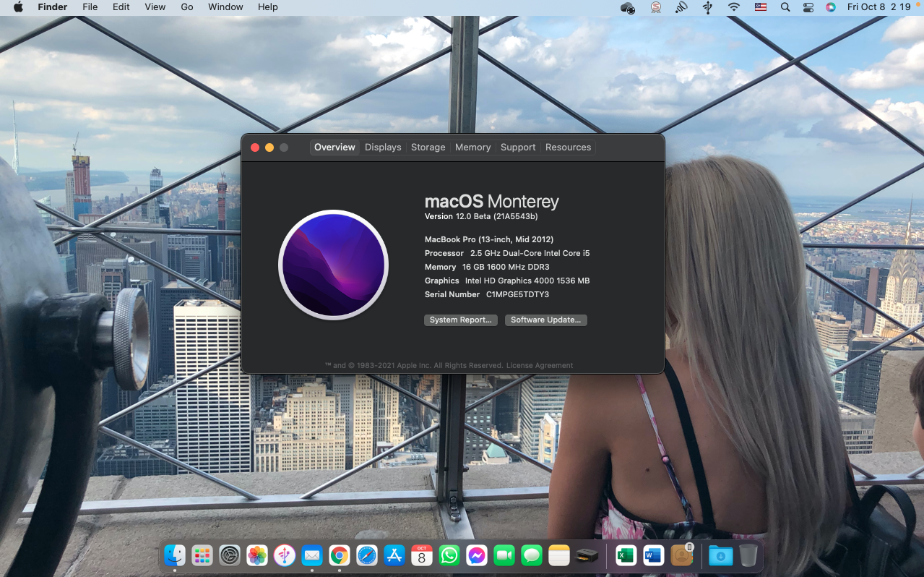
Task: Open the red S badge menu bar icon
Action: point(655,7)
